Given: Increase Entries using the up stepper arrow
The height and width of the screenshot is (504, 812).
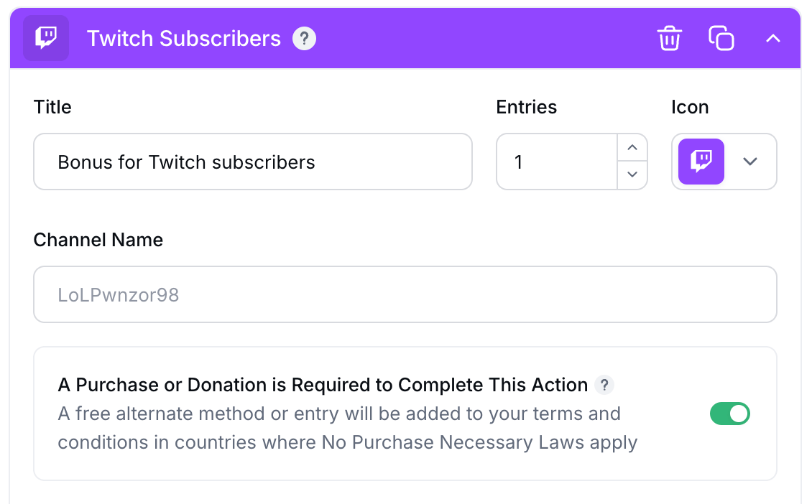Looking at the screenshot, I should [x=632, y=148].
